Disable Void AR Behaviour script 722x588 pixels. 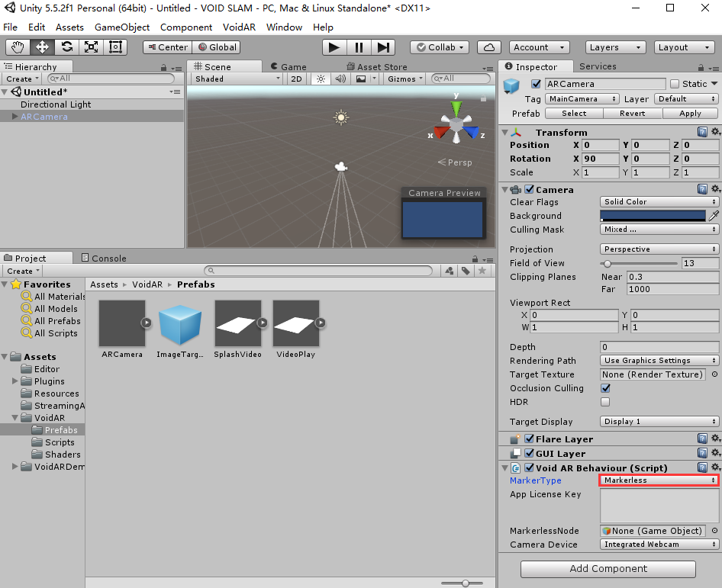[530, 468]
